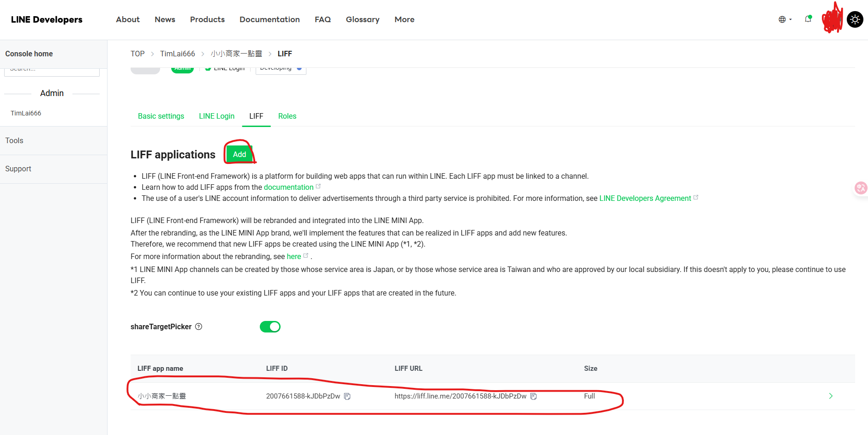
Task: Toggle dark mode with the sun icon
Action: [855, 19]
